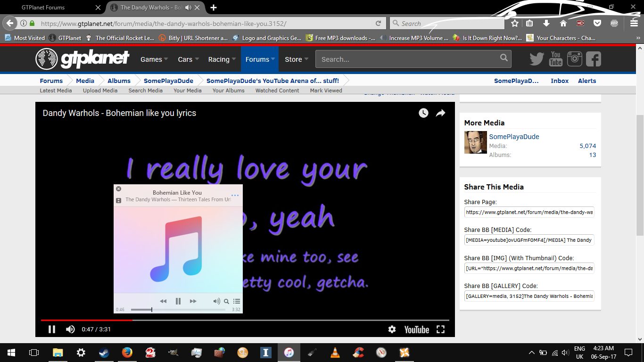Screen dimensions: 644x362
Task: Open Firefox downloads arrow
Action: click(x=546, y=23)
